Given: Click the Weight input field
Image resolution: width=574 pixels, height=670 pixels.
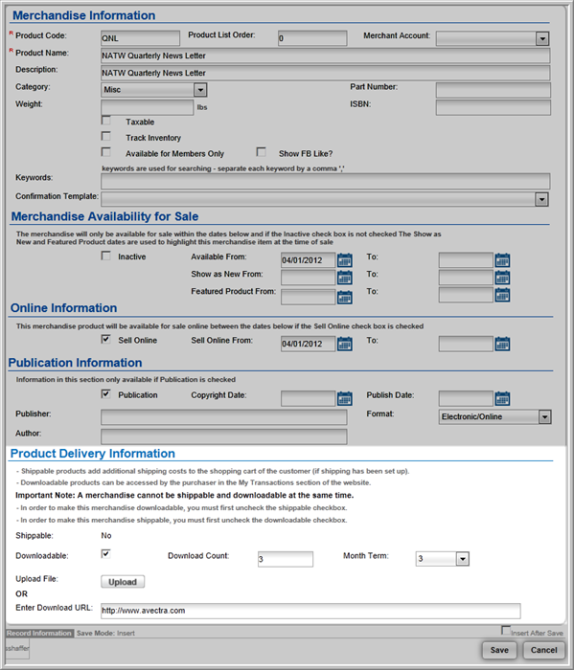Looking at the screenshot, I should [147, 107].
